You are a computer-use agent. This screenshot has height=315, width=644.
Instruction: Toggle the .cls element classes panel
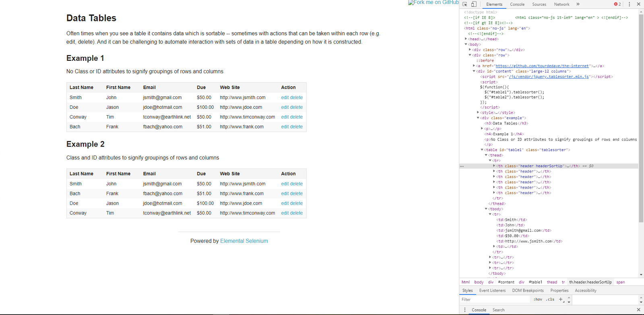(550, 299)
